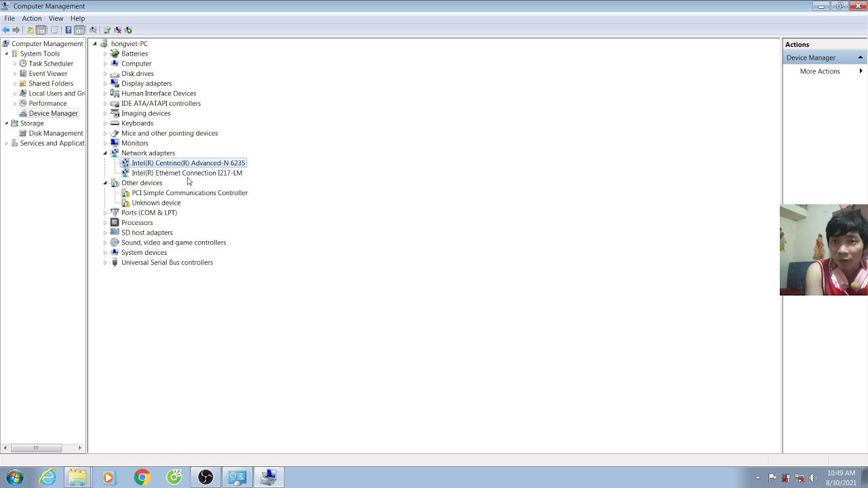Click the toolbar device icon with green badge
The image size is (868, 488).
[x=128, y=30]
